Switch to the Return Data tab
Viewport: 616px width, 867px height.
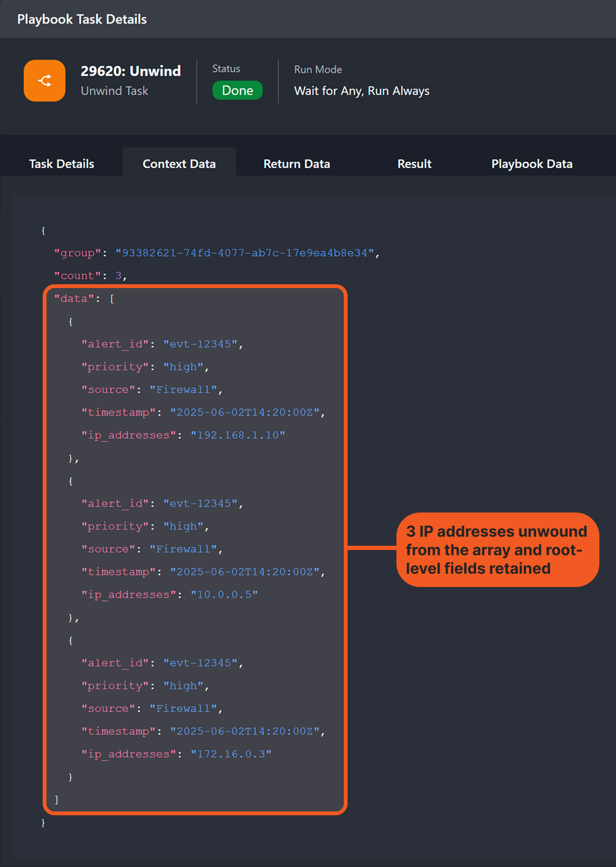click(x=296, y=164)
